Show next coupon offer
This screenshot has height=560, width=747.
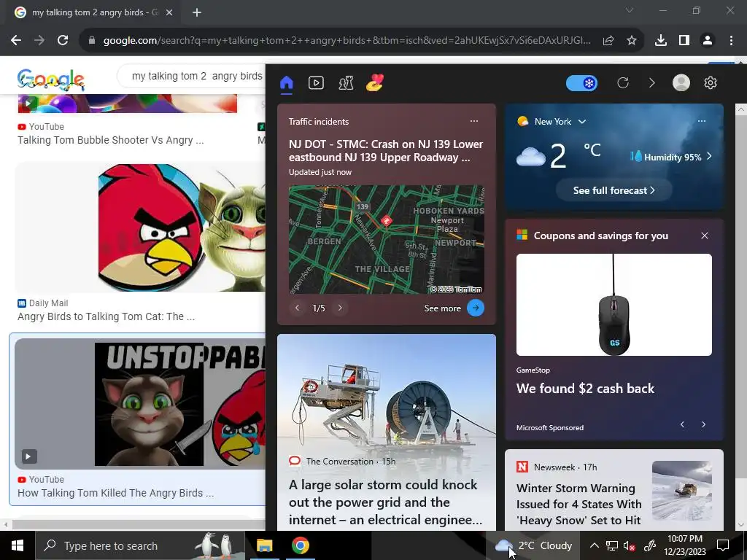[x=704, y=424]
